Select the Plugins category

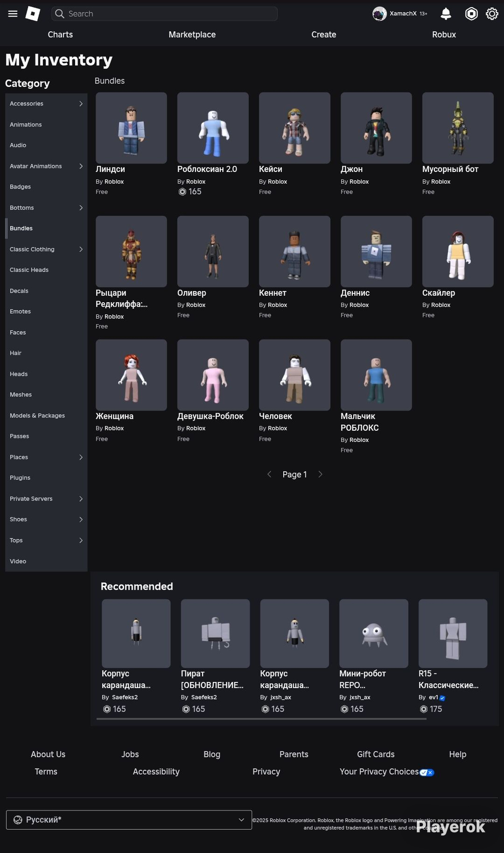(46, 478)
